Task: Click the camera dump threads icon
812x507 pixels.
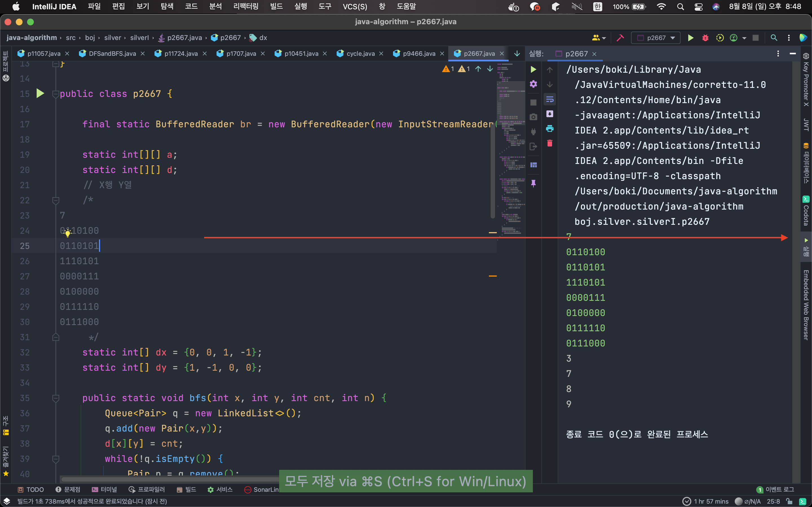Action: coord(533,117)
